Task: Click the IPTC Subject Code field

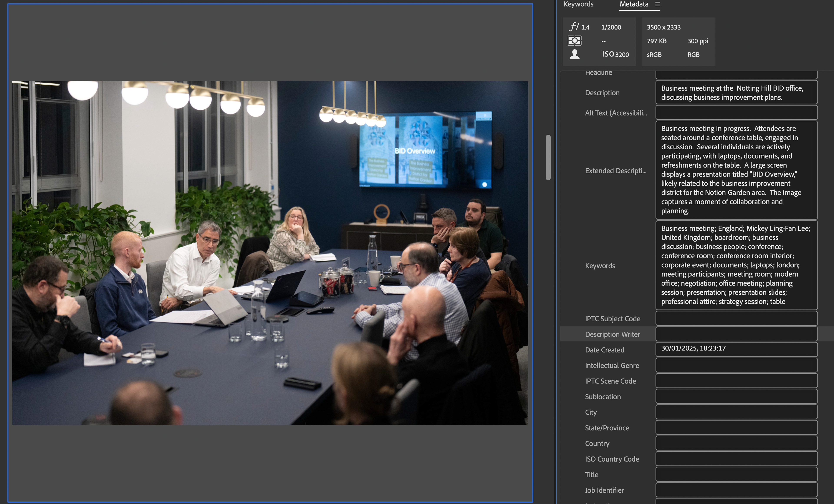Action: point(736,319)
